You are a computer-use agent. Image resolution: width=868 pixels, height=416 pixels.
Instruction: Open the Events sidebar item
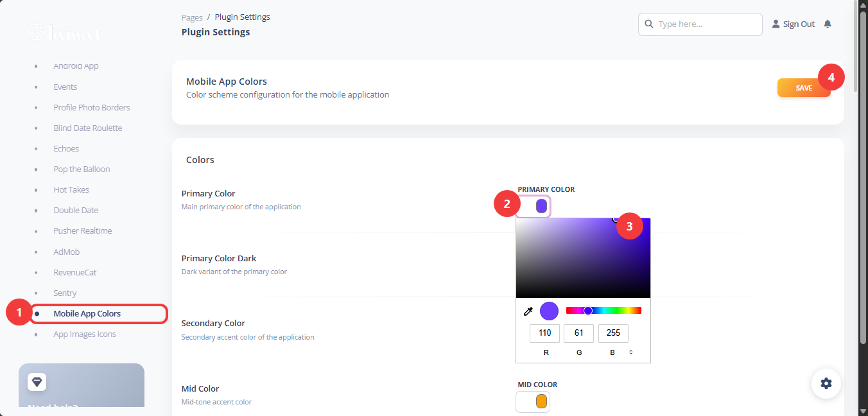click(65, 87)
